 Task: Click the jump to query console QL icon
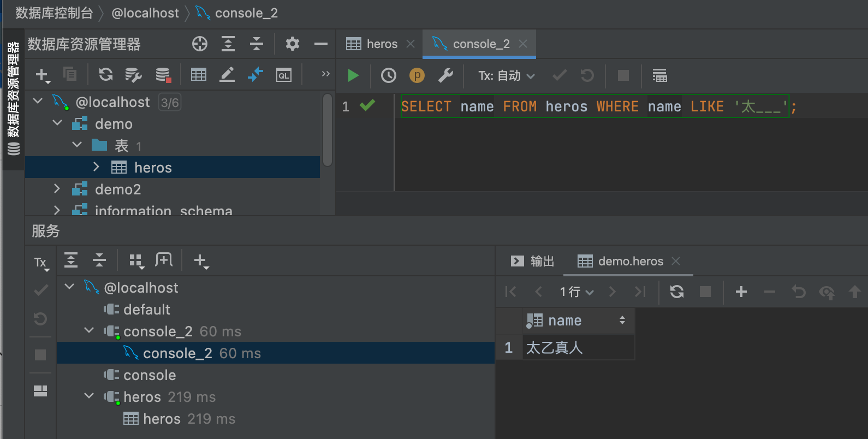284,75
